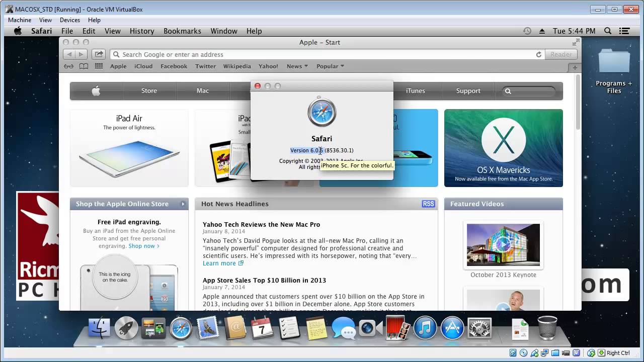
Task: Open the Reading List glasses icon
Action: tap(68, 66)
